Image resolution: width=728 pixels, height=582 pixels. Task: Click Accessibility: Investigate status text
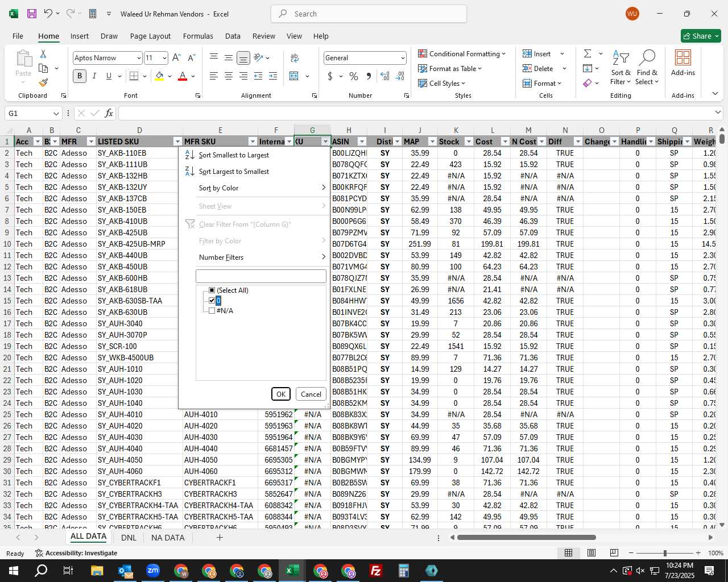pyautogui.click(x=81, y=553)
